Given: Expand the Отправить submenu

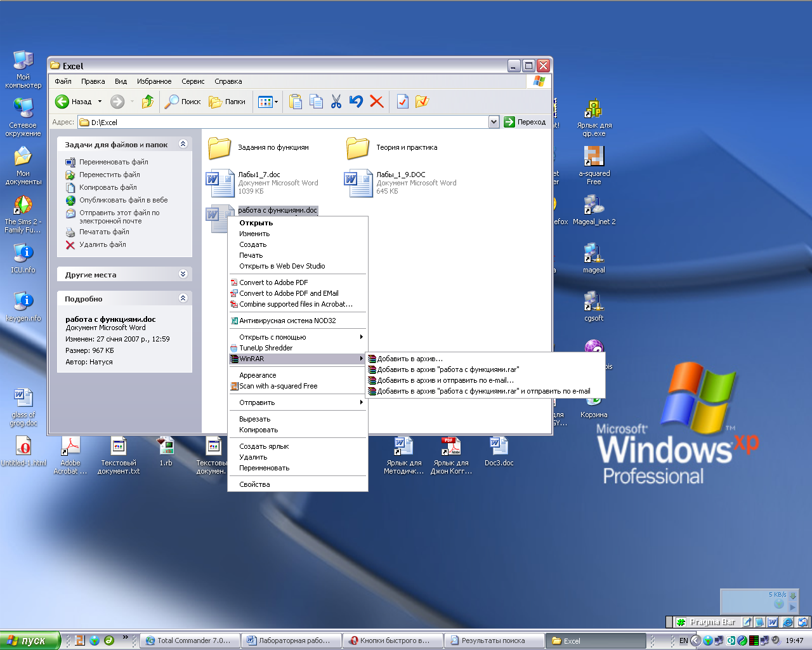Looking at the screenshot, I should (298, 402).
